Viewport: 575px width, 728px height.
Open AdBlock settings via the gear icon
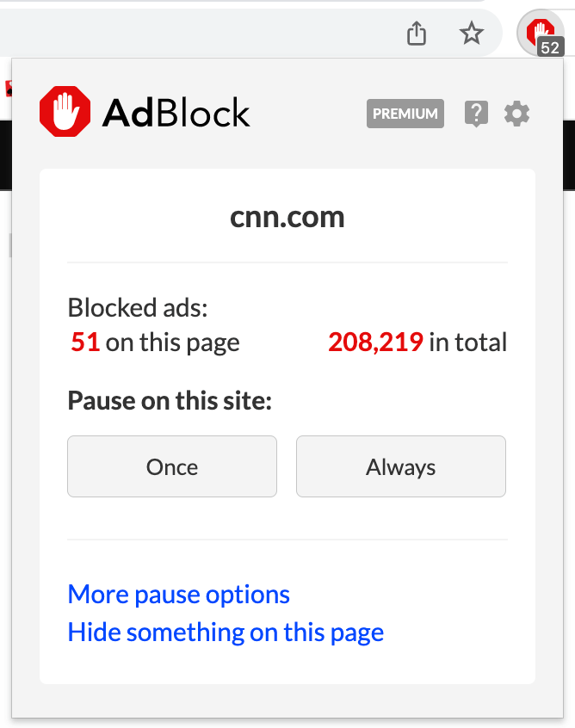(x=516, y=114)
